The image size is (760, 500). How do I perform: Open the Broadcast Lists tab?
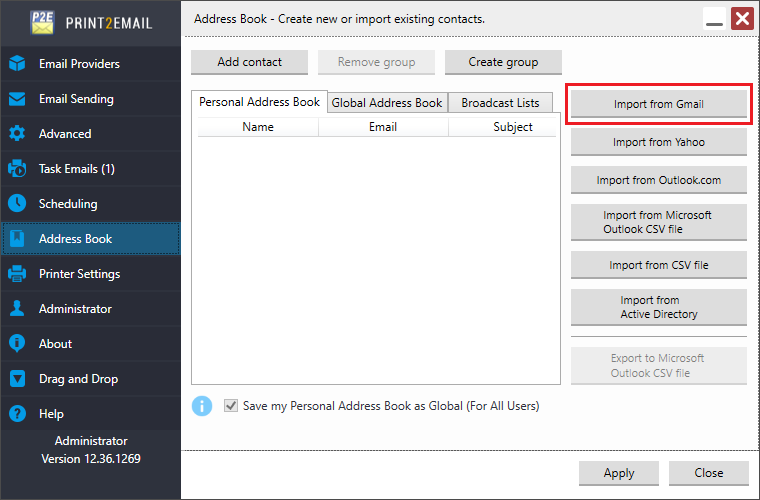click(500, 103)
